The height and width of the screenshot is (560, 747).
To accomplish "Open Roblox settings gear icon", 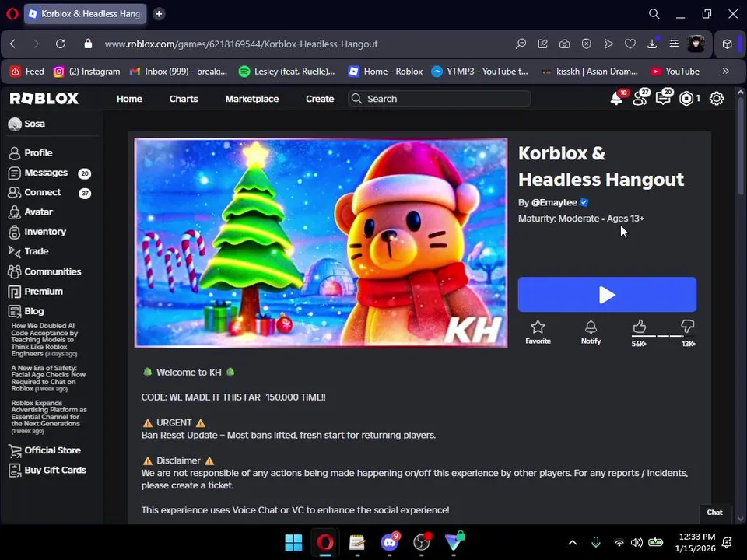I will click(717, 99).
